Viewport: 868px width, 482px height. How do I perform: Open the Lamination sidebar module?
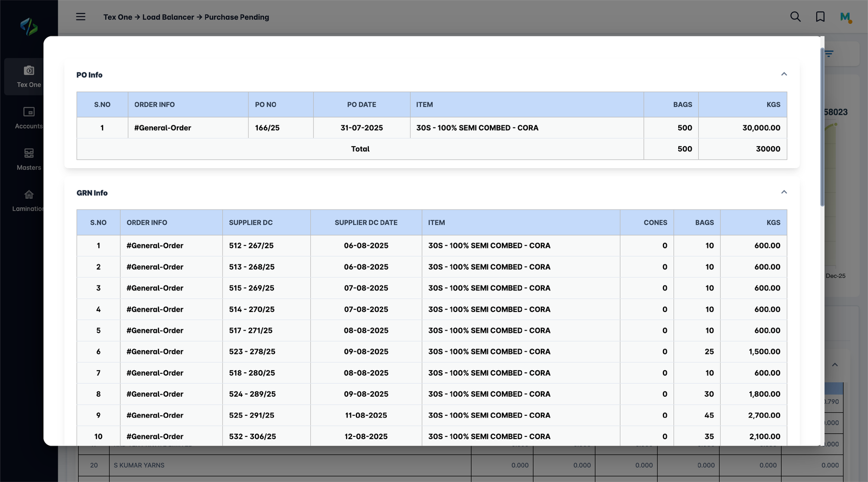point(29,201)
